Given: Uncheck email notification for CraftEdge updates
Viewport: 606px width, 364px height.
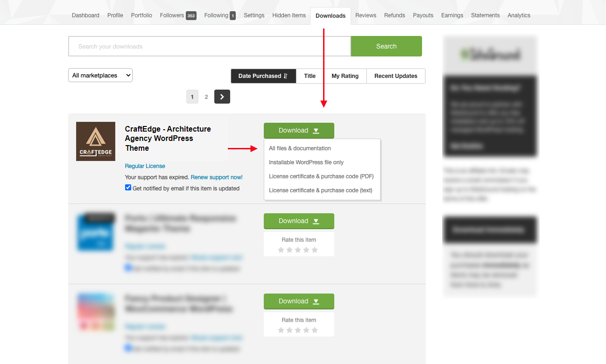Looking at the screenshot, I should 128,188.
